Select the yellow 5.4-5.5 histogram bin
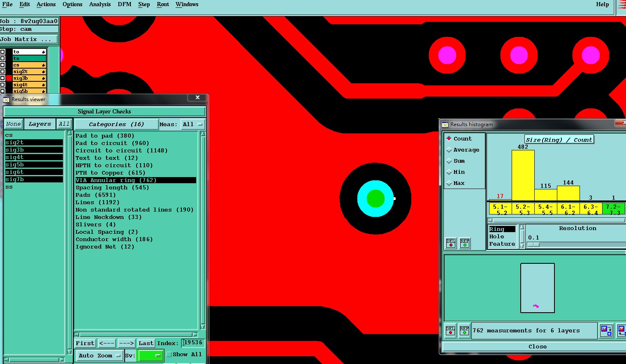Viewport: 626px width, 364px height. point(546,209)
